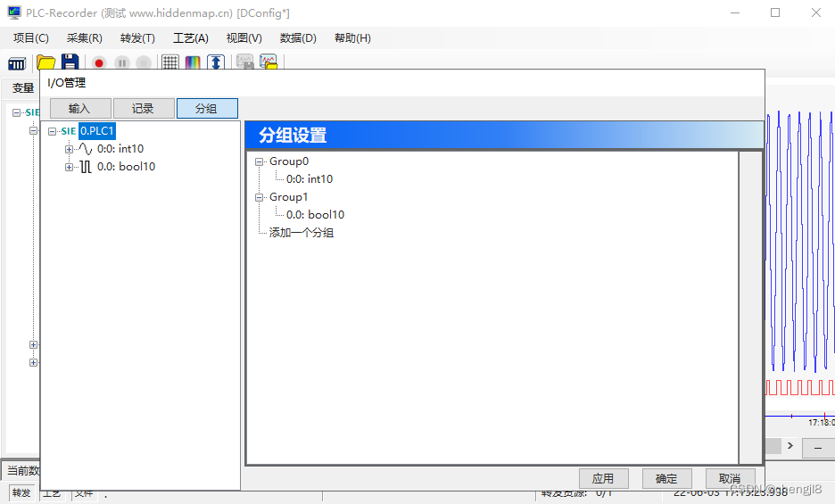
Task: Click the greyed pause toolbar button
Action: [x=122, y=63]
